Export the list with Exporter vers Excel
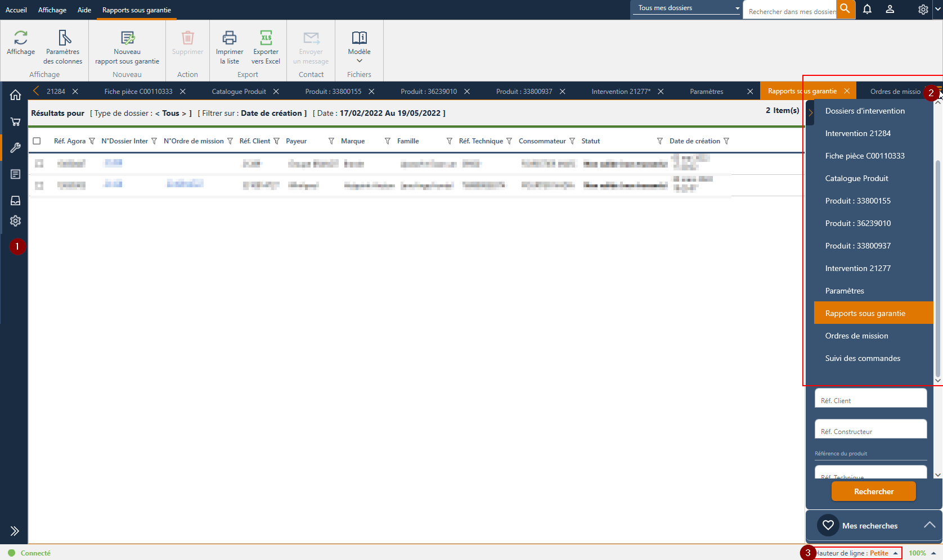This screenshot has width=943, height=560. pos(266,38)
